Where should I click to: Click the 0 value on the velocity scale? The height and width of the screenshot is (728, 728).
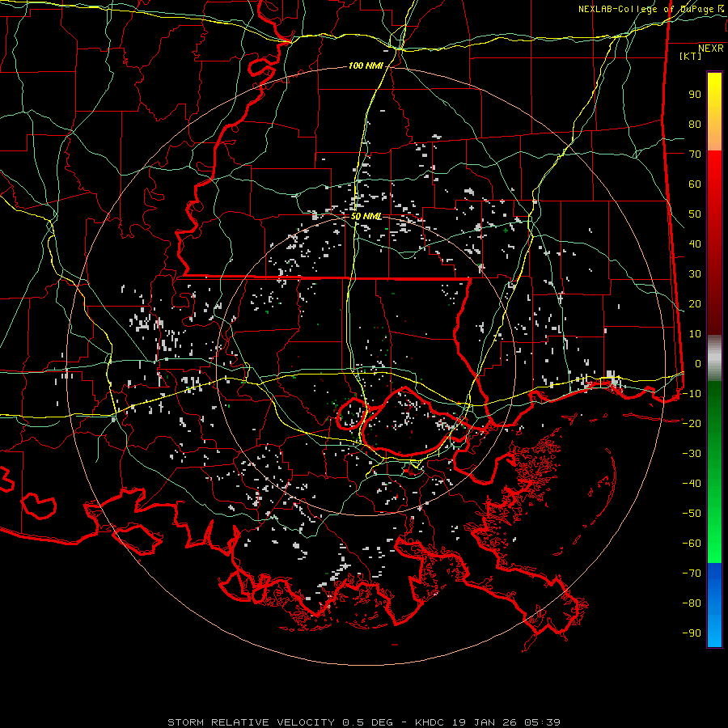tap(698, 363)
